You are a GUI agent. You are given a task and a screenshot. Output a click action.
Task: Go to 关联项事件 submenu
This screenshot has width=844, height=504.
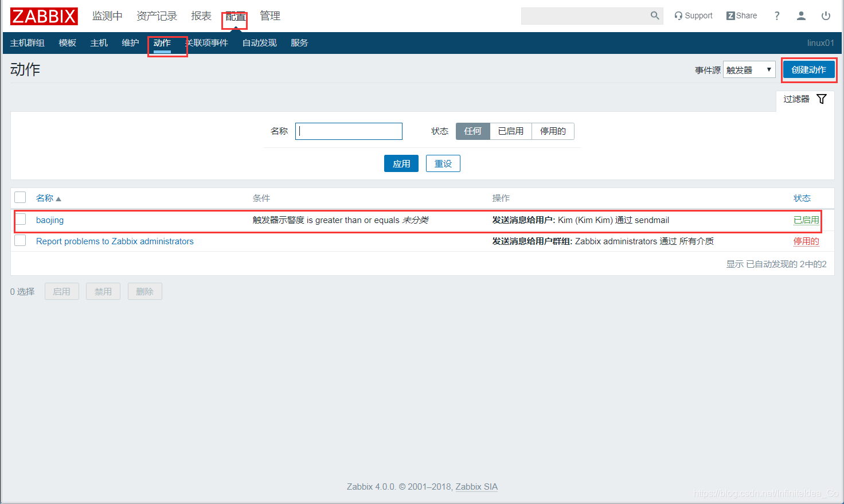tap(206, 43)
